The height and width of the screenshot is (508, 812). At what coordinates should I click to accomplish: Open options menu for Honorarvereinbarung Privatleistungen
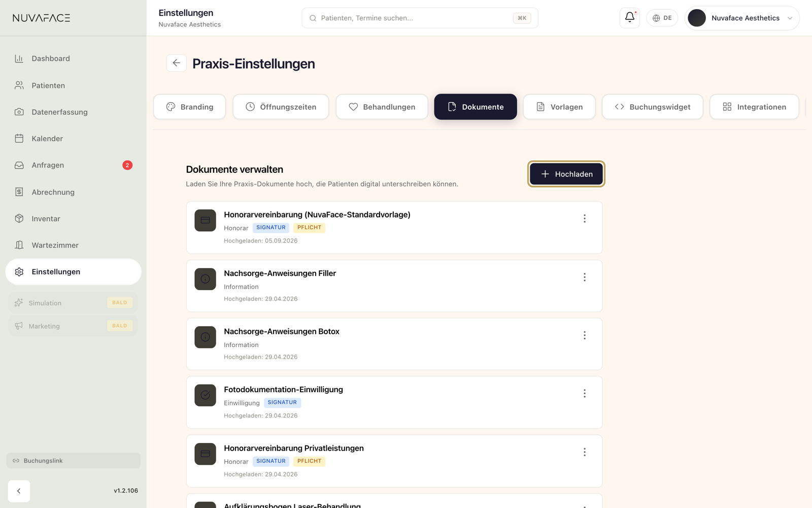(x=585, y=452)
